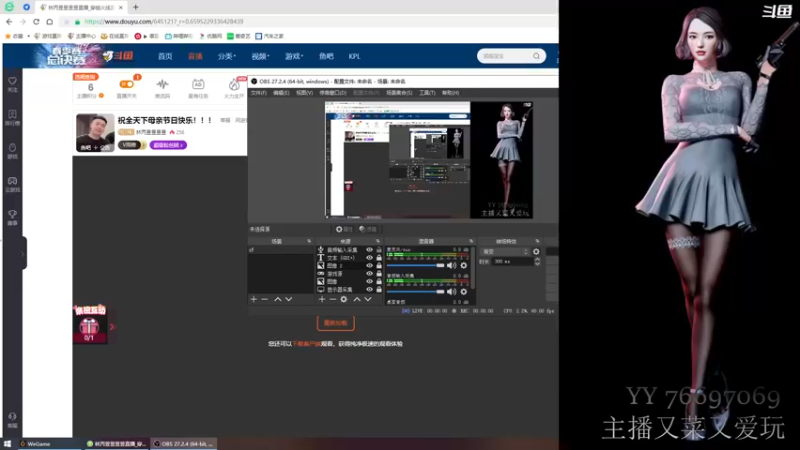Image resolution: width=800 pixels, height=450 pixels.
Task: Mute the first mixer audio channel
Action: pos(452,265)
